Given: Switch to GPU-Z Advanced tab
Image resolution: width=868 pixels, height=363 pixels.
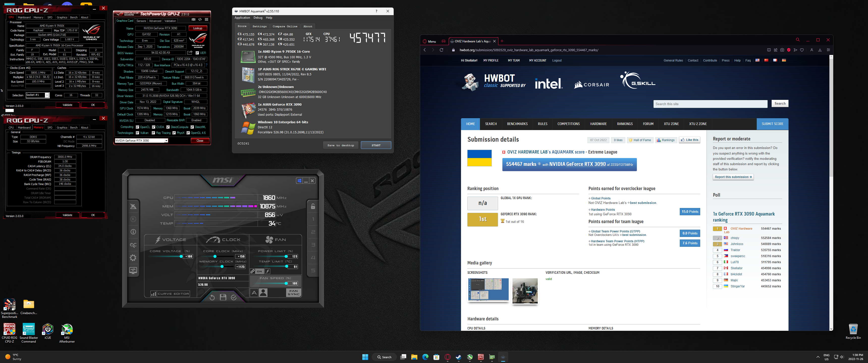Looking at the screenshot, I should (155, 21).
